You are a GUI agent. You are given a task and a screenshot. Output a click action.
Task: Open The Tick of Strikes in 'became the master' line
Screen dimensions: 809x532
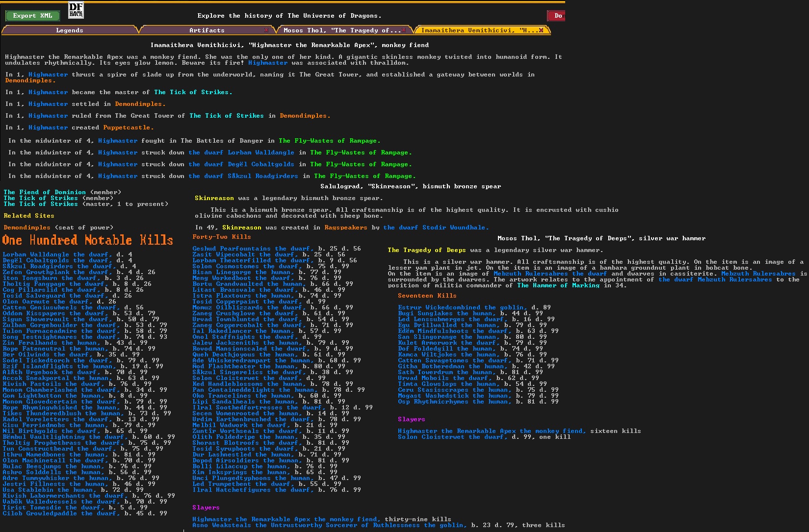(x=193, y=92)
